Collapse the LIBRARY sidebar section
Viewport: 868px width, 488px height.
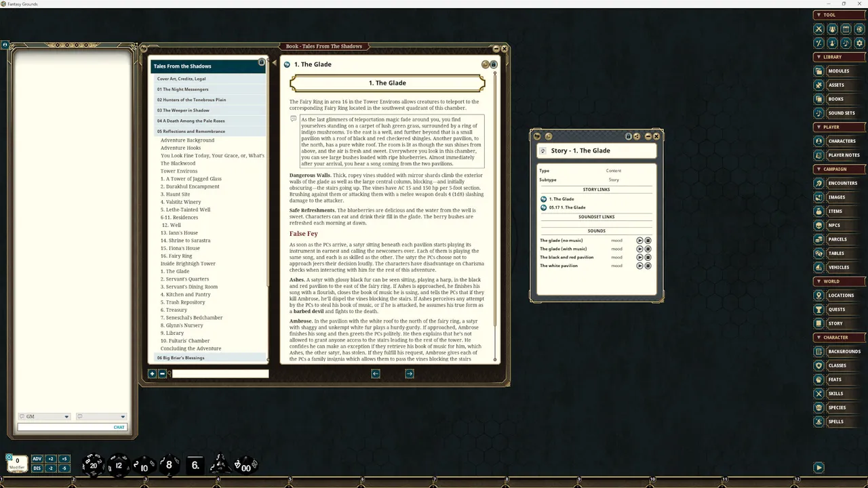coord(840,57)
